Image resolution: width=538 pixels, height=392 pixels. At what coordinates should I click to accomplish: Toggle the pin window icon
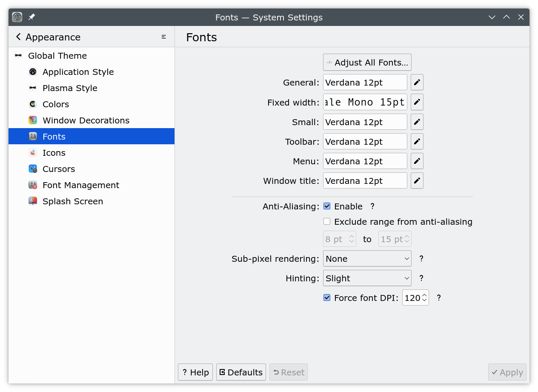pyautogui.click(x=31, y=17)
